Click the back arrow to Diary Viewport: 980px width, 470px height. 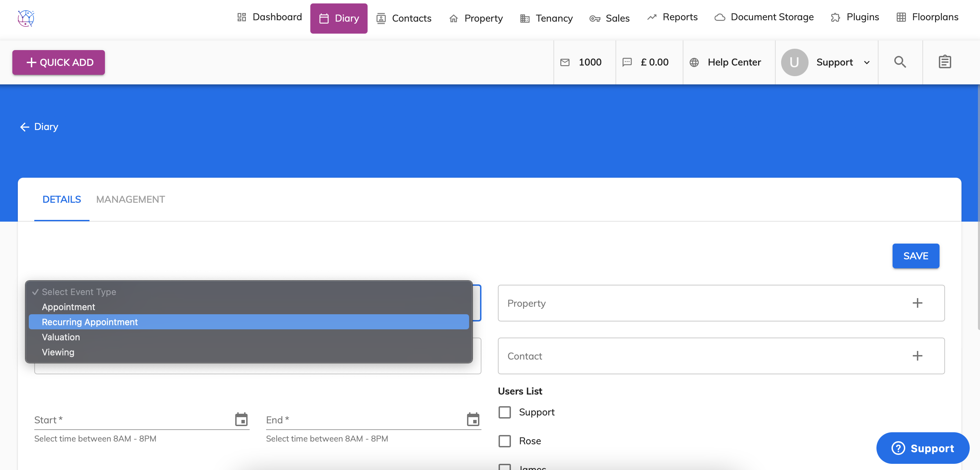pyautogui.click(x=25, y=127)
